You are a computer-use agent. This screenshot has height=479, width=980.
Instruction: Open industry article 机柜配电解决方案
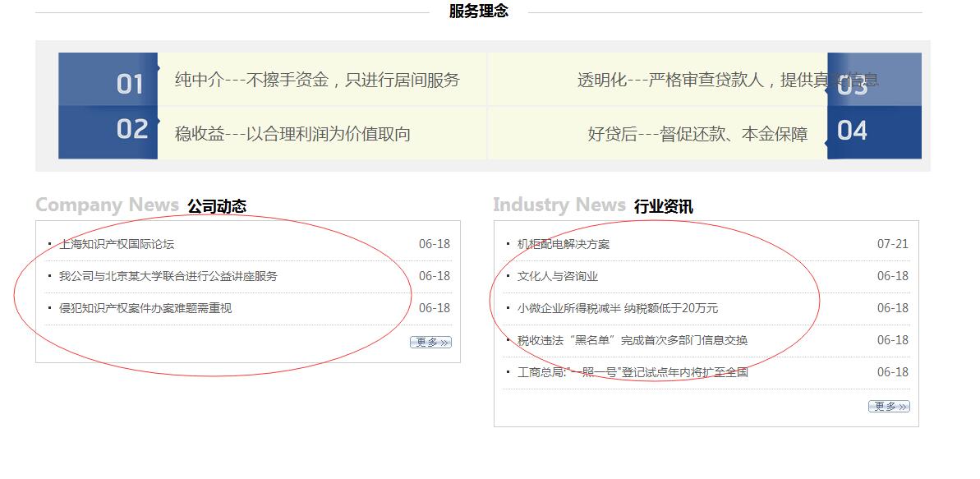pos(564,244)
